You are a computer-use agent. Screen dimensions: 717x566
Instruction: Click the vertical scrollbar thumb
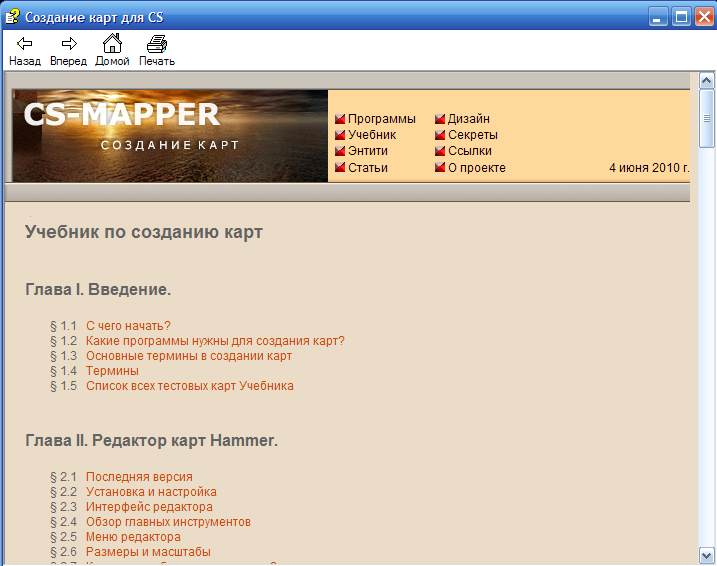pos(706,118)
